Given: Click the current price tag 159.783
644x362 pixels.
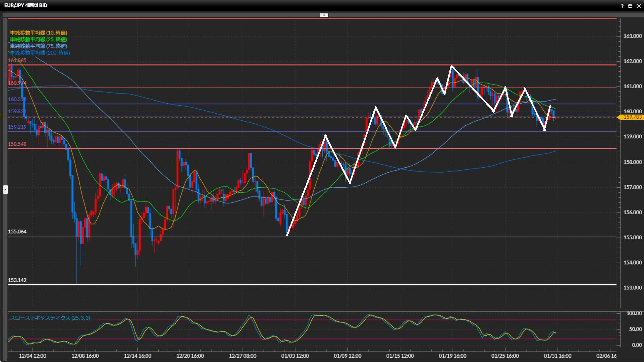Looking at the screenshot, I should pos(632,117).
